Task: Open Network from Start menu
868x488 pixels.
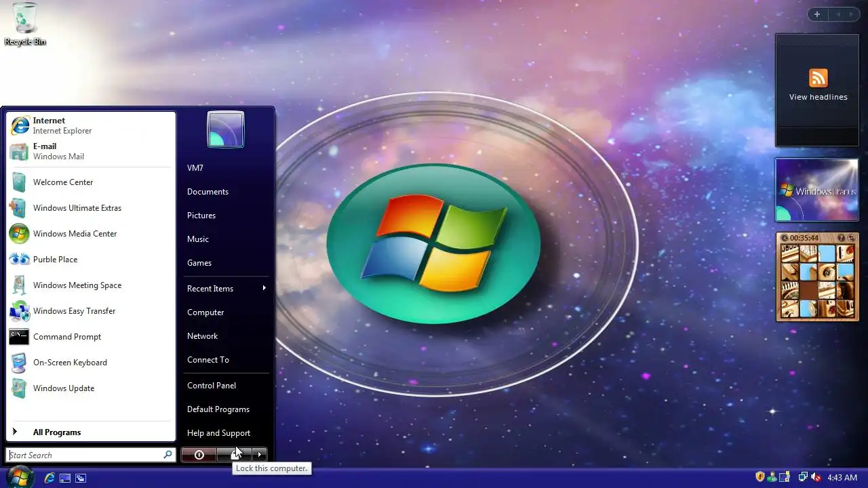Action: pyautogui.click(x=226, y=336)
